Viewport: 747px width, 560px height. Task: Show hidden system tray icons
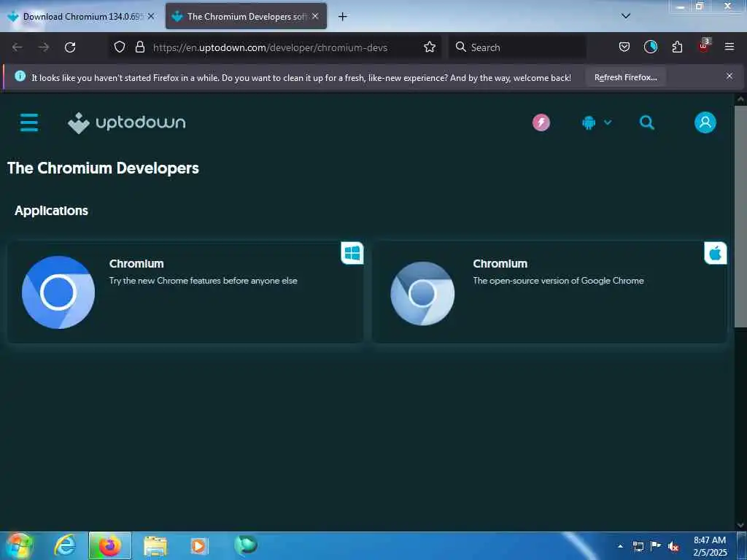pyautogui.click(x=620, y=546)
